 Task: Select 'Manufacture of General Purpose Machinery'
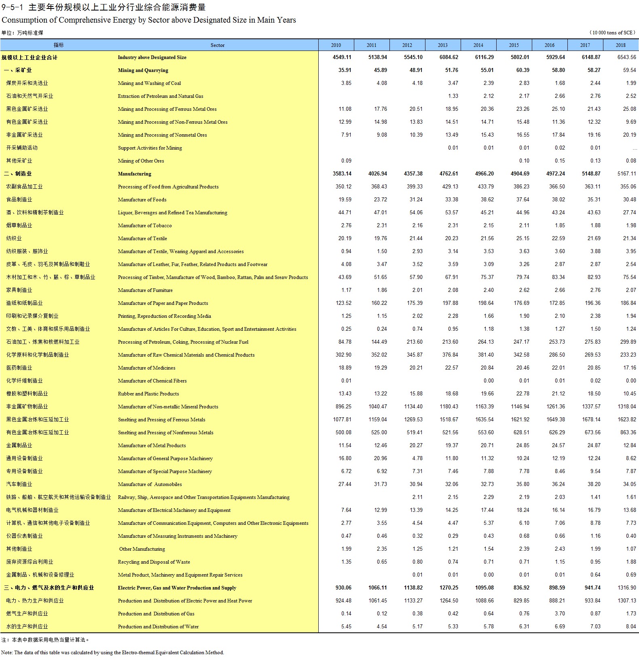click(165, 459)
